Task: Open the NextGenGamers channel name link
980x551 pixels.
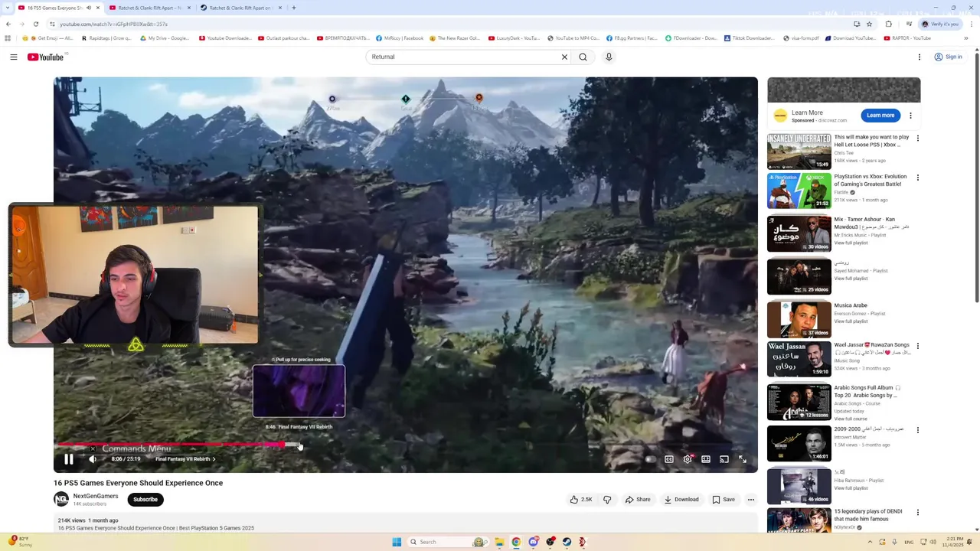Action: (x=96, y=496)
